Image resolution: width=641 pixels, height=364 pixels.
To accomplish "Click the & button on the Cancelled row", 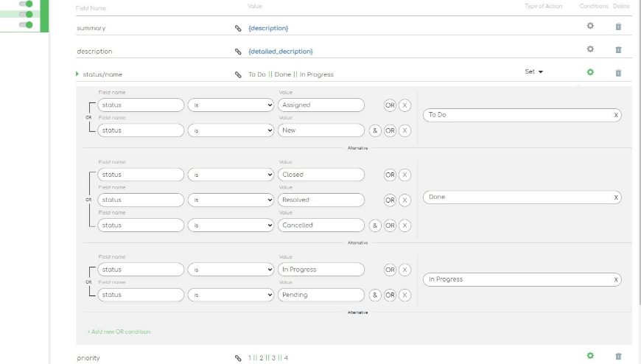I will click(375, 225).
